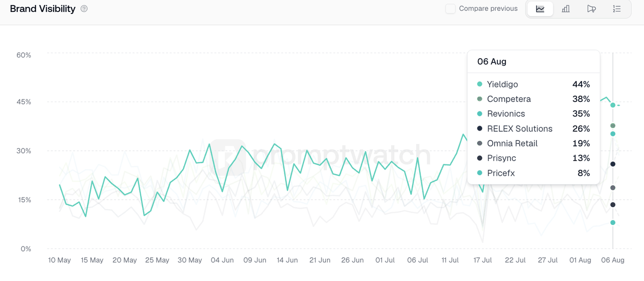Click the 09 Jun x-axis label

(x=255, y=260)
